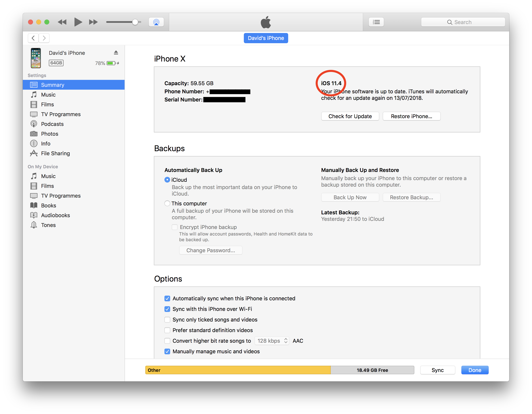This screenshot has height=414, width=532.
Task: Click the 18.49 GB Free storage segment
Action: coord(372,370)
